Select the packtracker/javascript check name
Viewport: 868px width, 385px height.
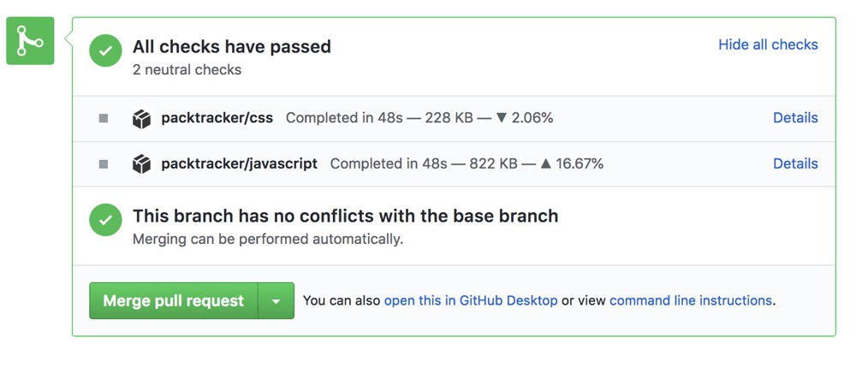239,163
